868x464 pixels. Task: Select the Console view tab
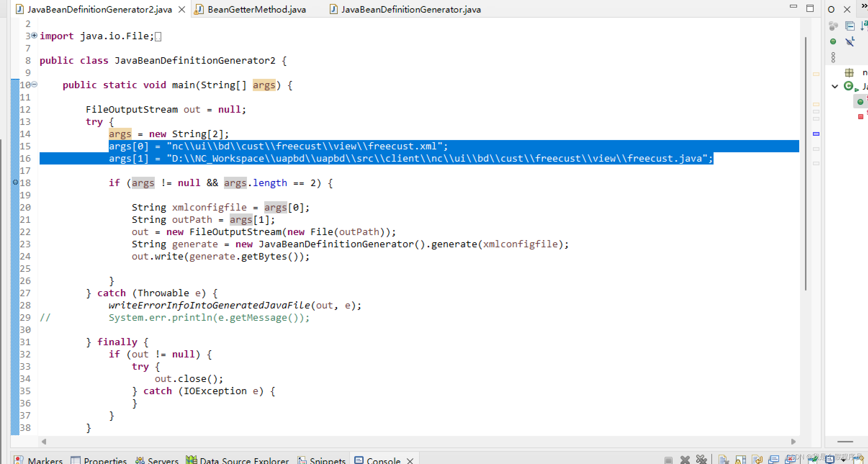[x=377, y=460]
